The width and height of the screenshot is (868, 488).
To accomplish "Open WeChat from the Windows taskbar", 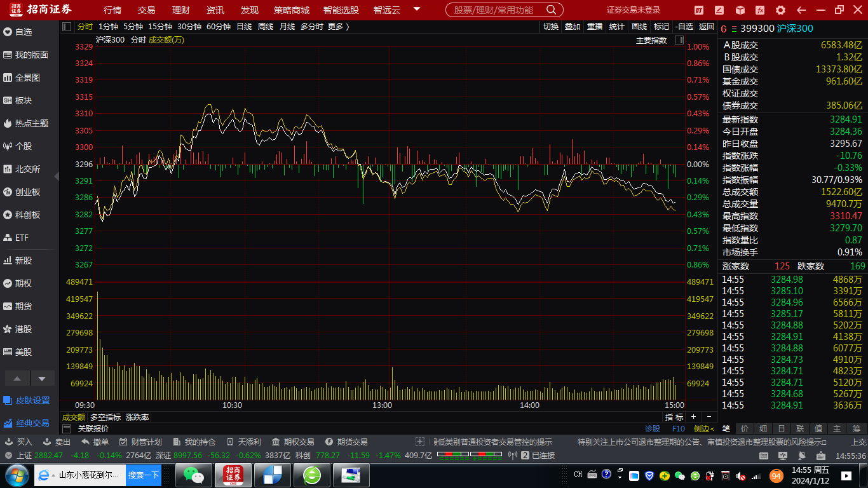I will pyautogui.click(x=193, y=475).
